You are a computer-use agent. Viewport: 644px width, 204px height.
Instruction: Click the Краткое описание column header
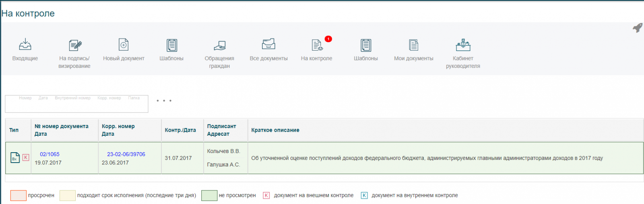(x=275, y=130)
